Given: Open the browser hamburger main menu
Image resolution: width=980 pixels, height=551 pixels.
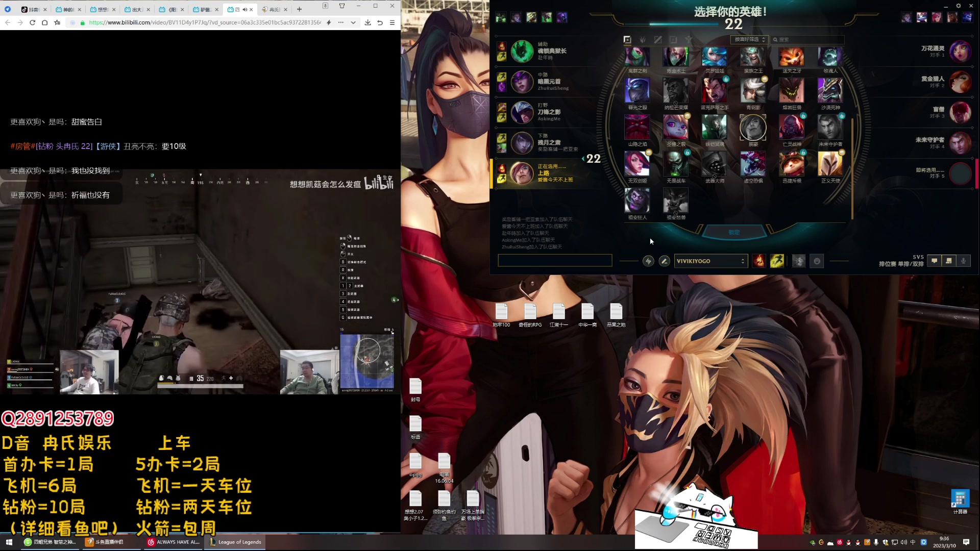Looking at the screenshot, I should coord(392,22).
